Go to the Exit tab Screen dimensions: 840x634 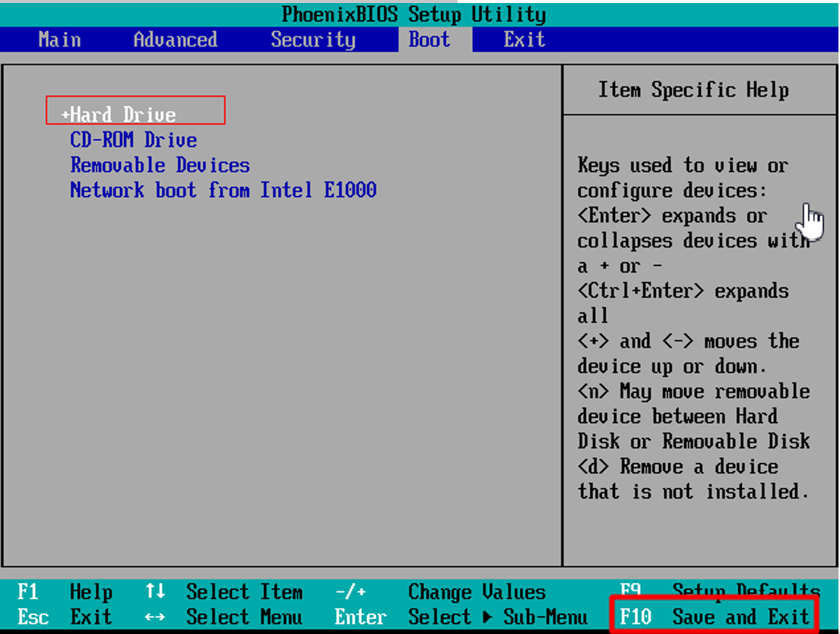click(x=524, y=40)
